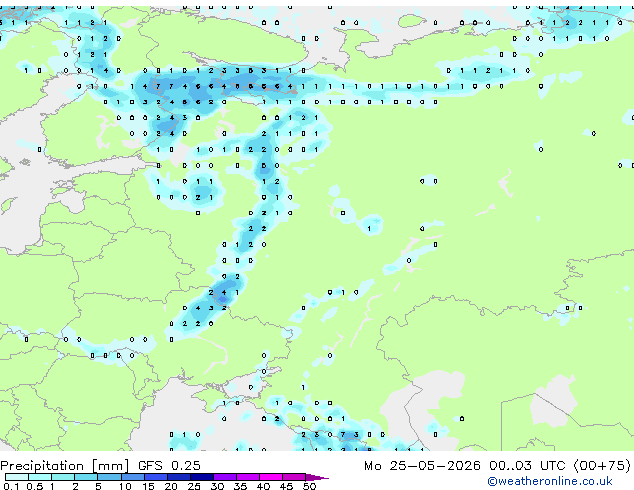Click the 'Mo 25-05-2026' date text
634x490 pixels.
click(x=422, y=466)
